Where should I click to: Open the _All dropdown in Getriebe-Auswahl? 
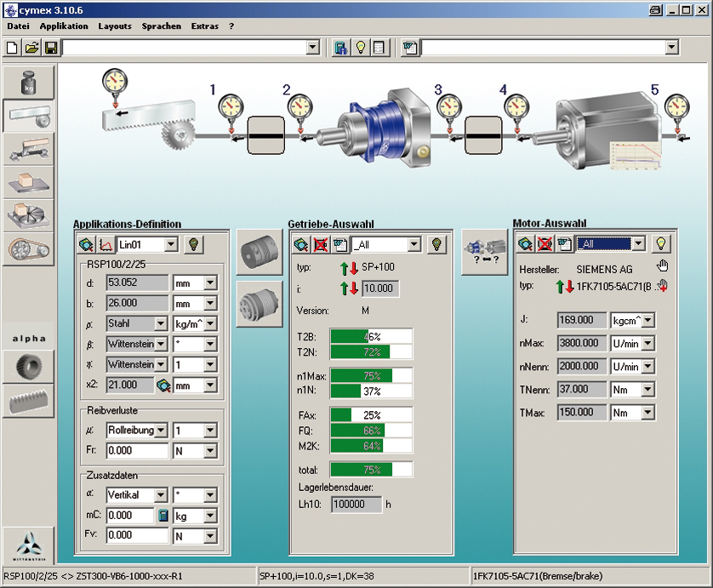pyautogui.click(x=414, y=245)
